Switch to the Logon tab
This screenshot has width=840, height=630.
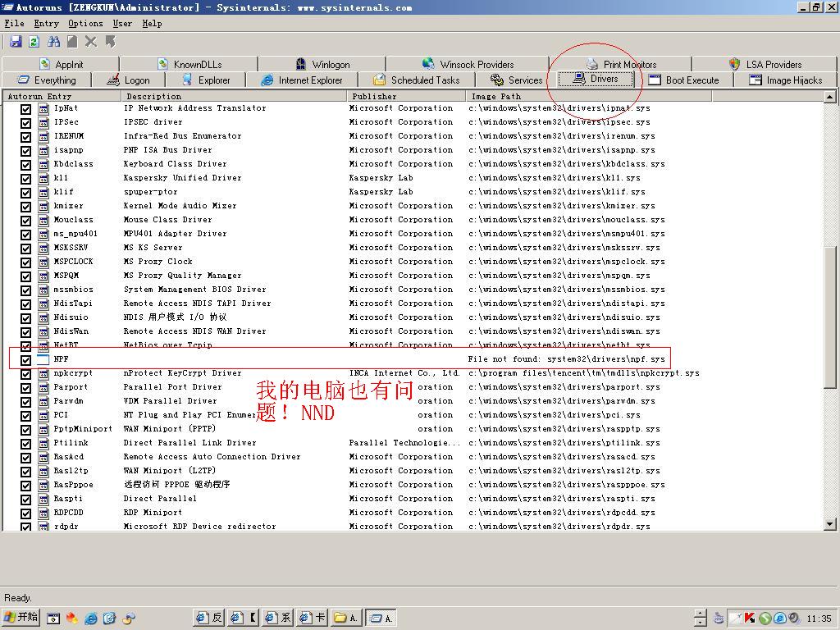tap(129, 80)
